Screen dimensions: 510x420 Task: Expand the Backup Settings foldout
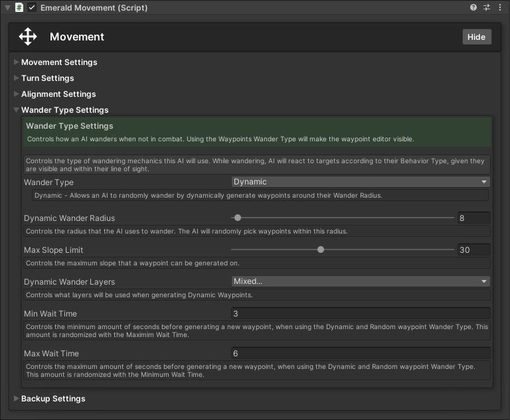(x=17, y=399)
